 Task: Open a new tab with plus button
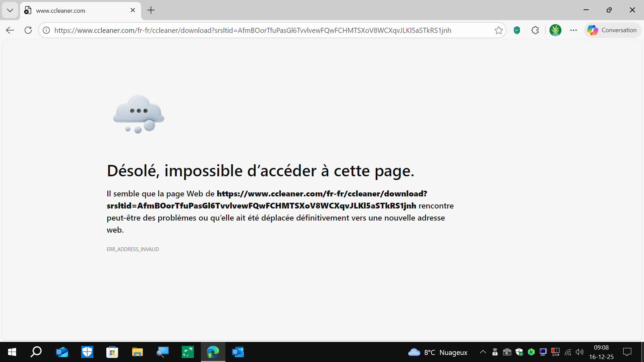click(x=151, y=10)
